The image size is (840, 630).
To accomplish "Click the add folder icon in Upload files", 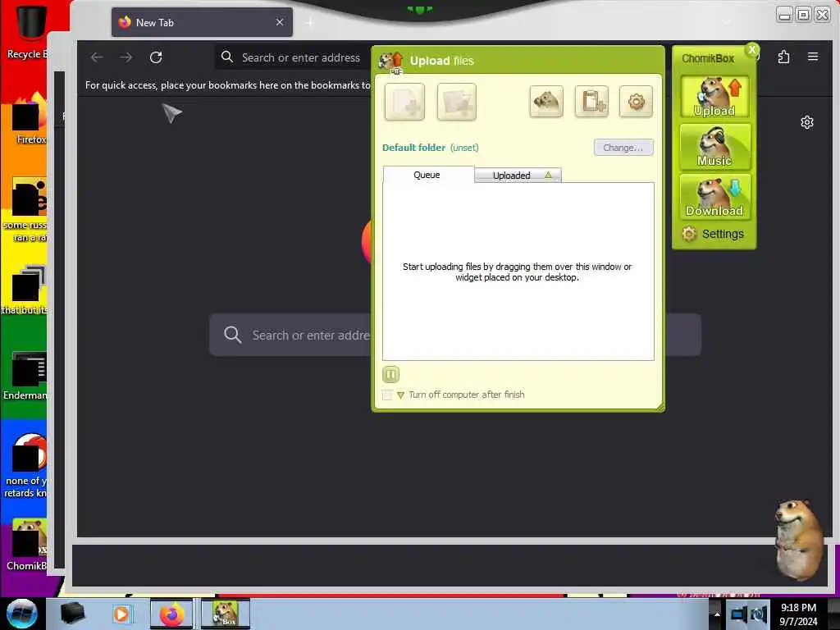I will pyautogui.click(x=456, y=102).
